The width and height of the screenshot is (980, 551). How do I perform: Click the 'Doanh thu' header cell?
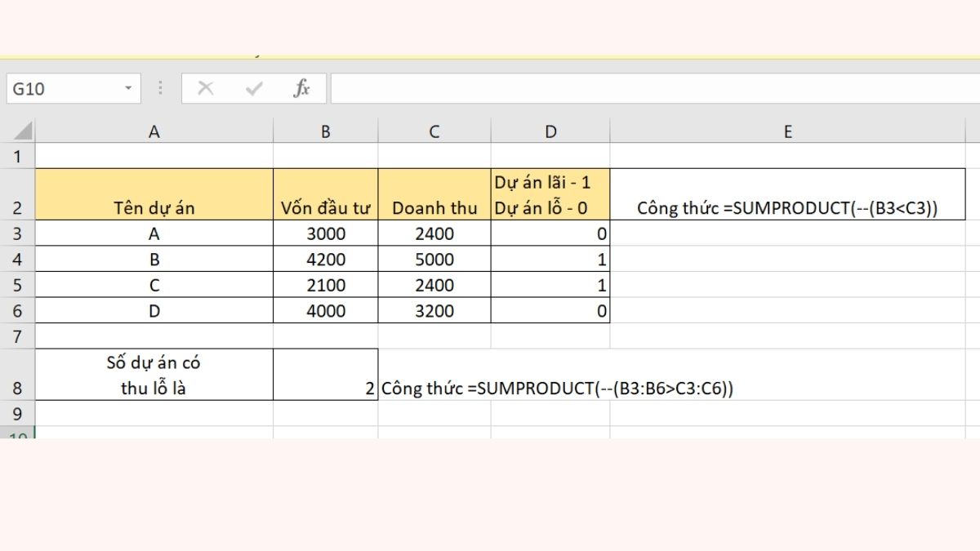pos(434,194)
